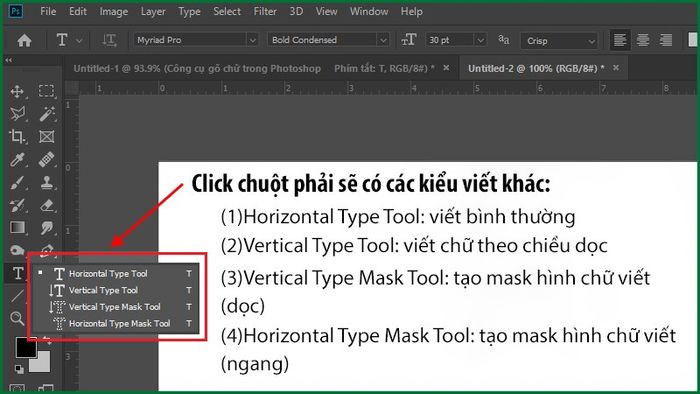Select the History Brush tool
Screen dimensions: 700x394
pos(17,205)
